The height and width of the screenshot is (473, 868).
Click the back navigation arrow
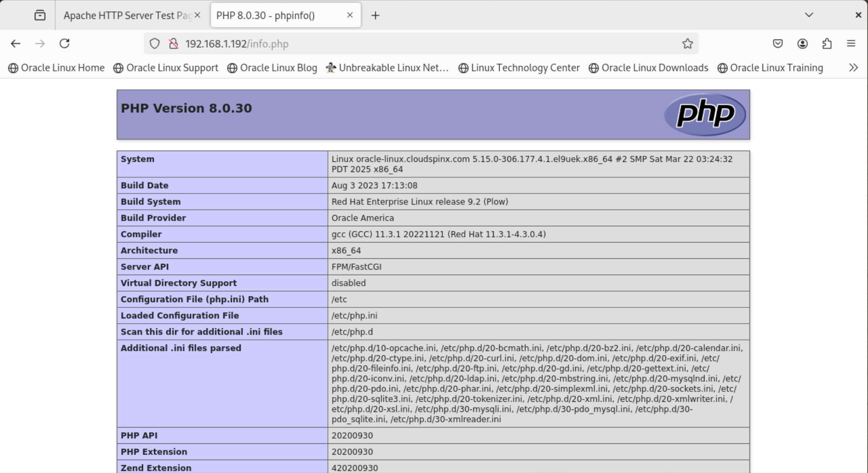point(15,43)
